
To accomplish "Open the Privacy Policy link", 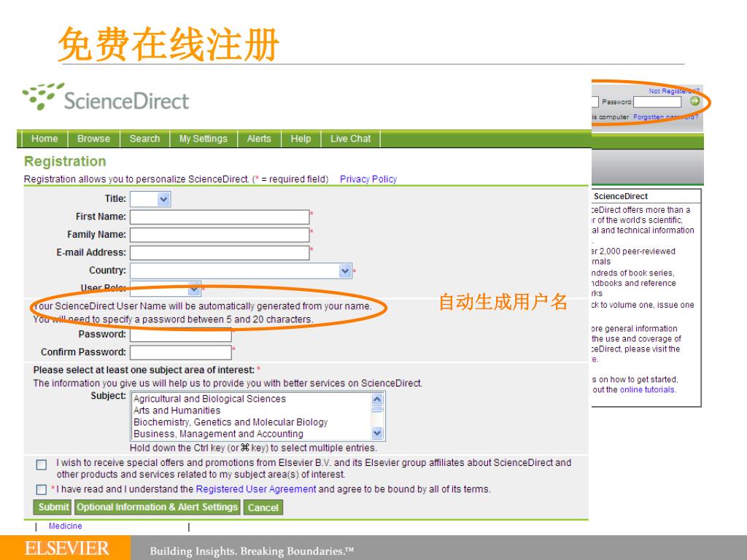I will (368, 179).
